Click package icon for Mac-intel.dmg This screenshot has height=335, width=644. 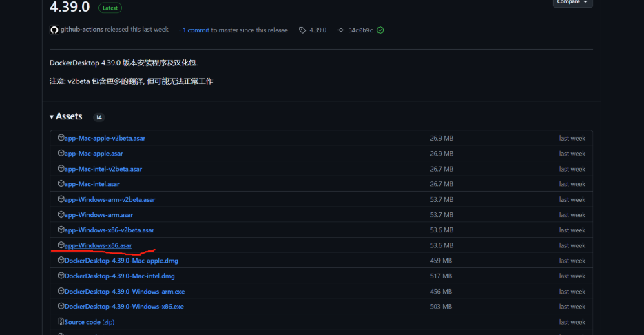pos(61,276)
